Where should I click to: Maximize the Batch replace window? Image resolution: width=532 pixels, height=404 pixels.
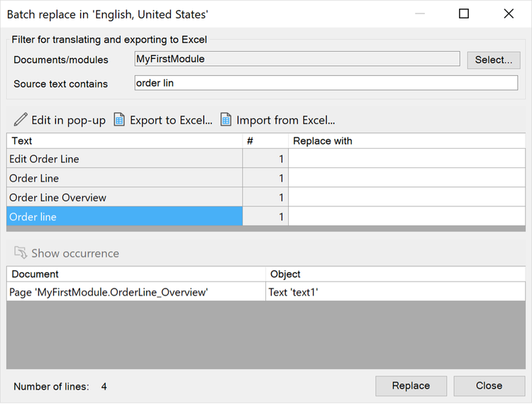[x=464, y=13]
